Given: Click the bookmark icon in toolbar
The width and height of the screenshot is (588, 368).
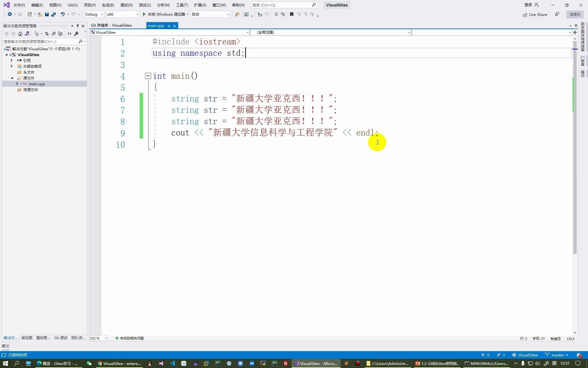Looking at the screenshot, I should click(292, 14).
